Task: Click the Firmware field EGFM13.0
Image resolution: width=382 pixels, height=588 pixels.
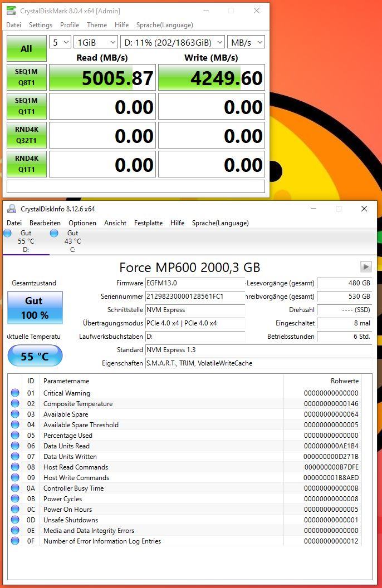Action: 195,283
